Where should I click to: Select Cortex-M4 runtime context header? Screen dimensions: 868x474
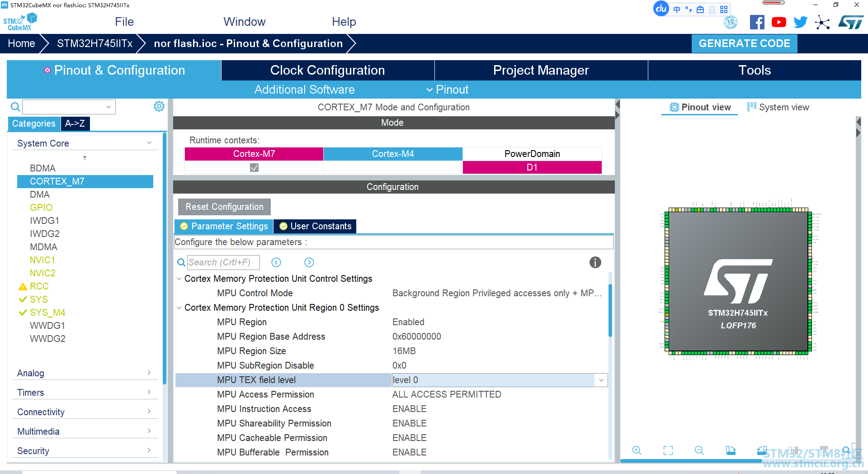[x=393, y=154]
